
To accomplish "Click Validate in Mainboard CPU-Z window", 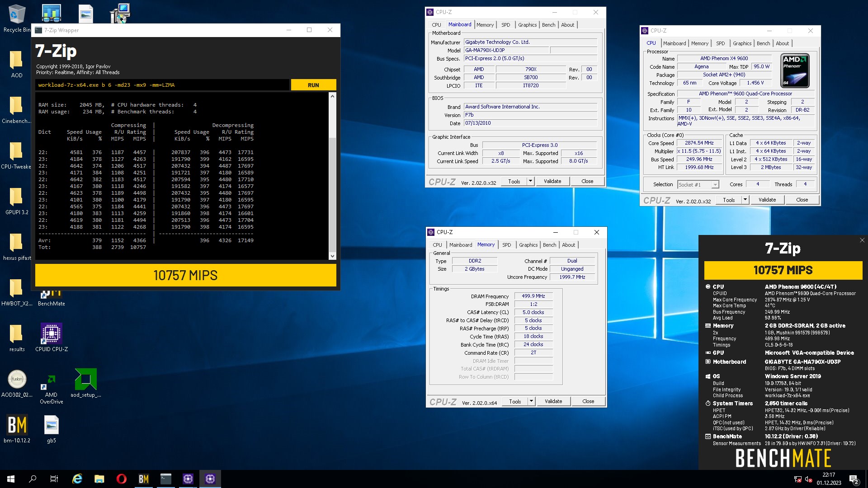I will coord(552,181).
